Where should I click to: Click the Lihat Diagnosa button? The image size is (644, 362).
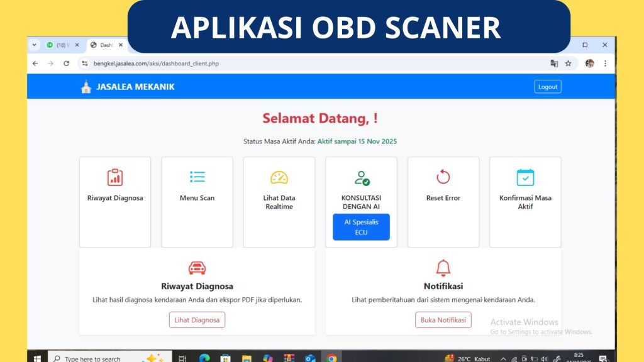pos(197,320)
